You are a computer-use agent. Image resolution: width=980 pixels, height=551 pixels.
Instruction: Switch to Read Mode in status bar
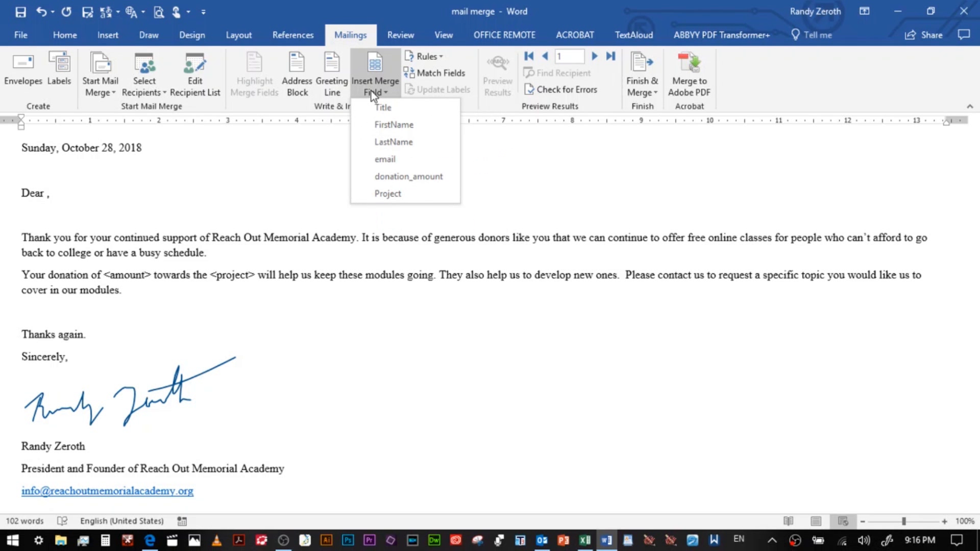(789, 521)
